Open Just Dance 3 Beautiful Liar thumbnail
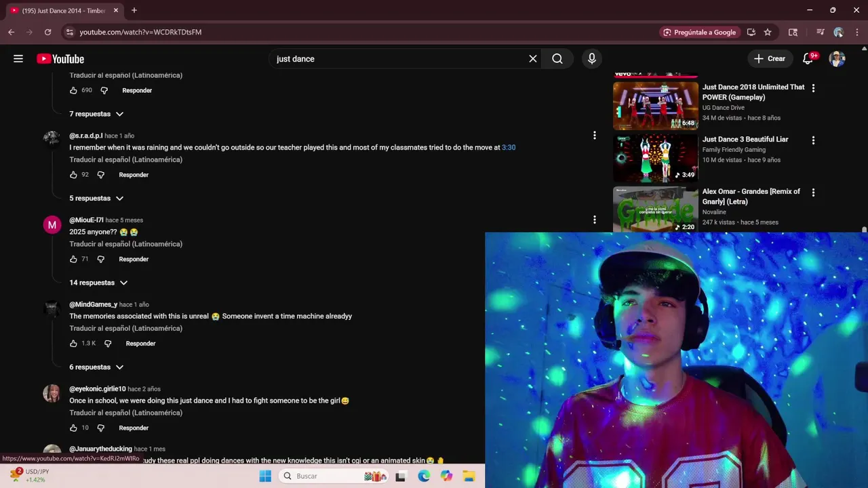 click(x=655, y=158)
